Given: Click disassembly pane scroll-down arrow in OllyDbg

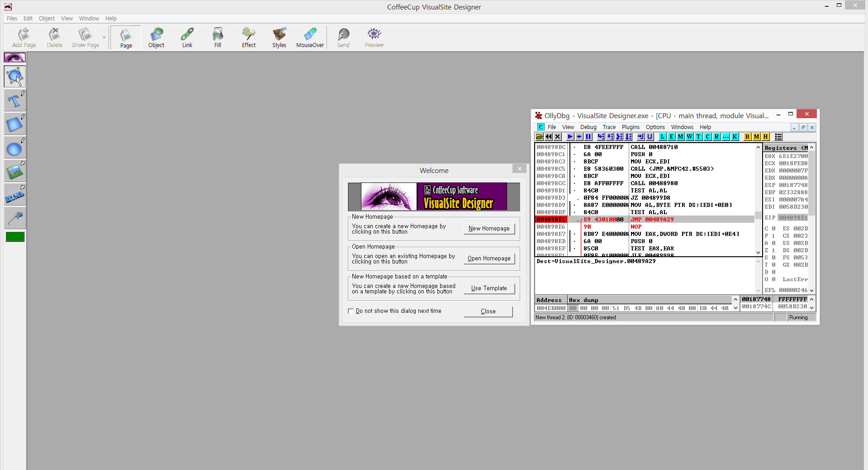Looking at the screenshot, I should [x=759, y=253].
